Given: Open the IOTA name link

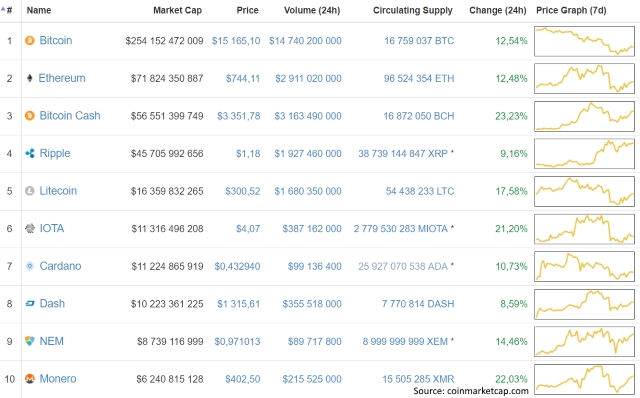Looking at the screenshot, I should [x=51, y=228].
